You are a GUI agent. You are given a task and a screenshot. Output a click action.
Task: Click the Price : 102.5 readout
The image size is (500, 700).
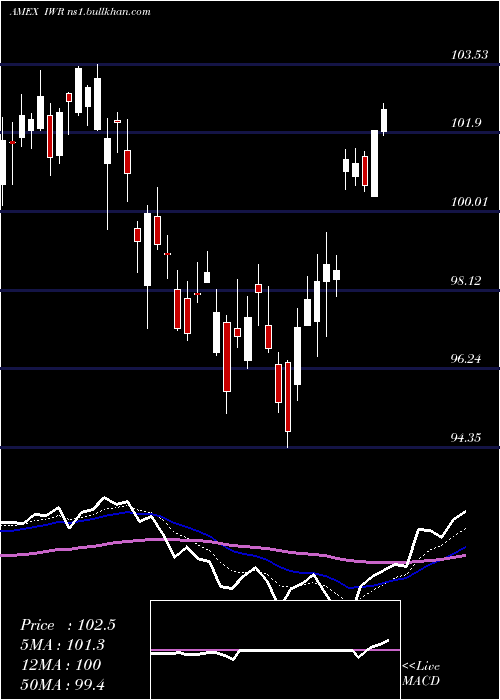68,625
